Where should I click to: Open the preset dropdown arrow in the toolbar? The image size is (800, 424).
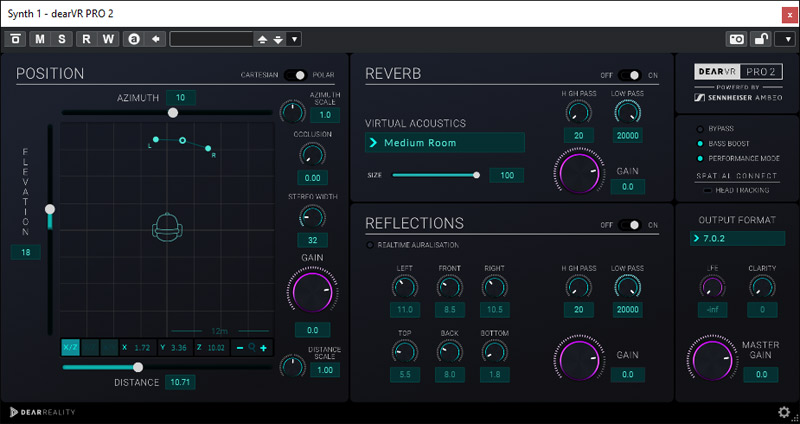(x=293, y=39)
